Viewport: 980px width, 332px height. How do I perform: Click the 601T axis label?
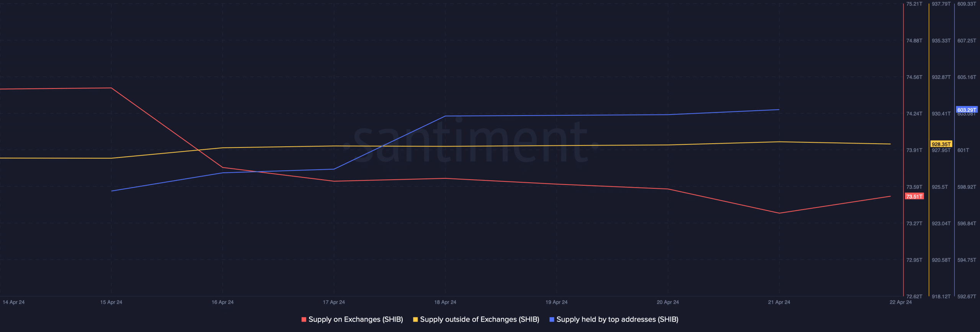[963, 150]
